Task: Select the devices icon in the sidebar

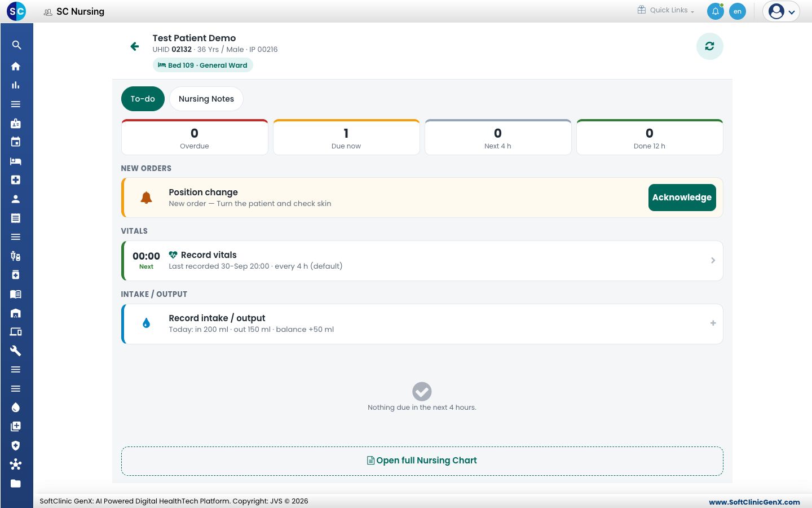Action: (x=16, y=332)
